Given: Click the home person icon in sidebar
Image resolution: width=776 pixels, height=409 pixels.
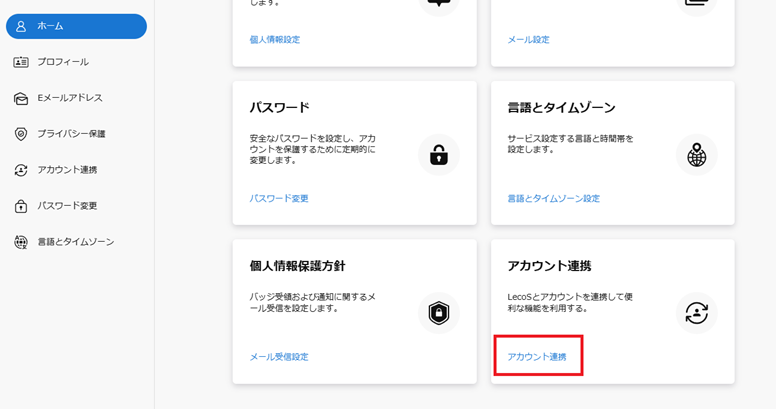Looking at the screenshot, I should (x=21, y=26).
